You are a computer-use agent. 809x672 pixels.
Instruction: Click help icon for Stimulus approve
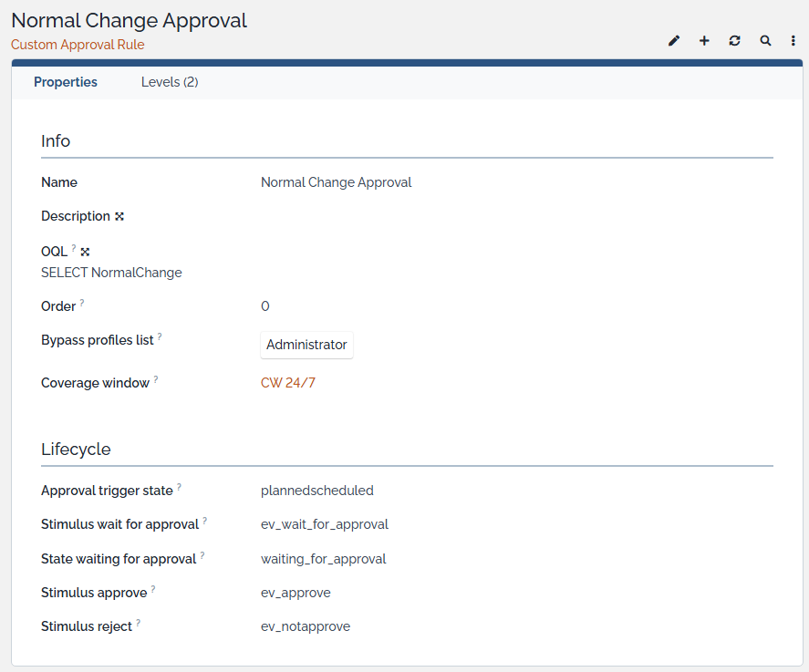(153, 589)
